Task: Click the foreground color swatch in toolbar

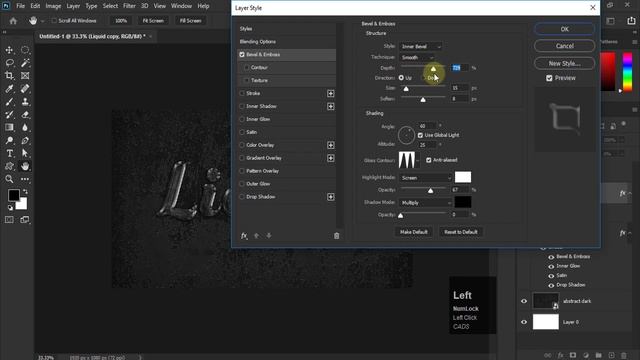Action: point(13,196)
